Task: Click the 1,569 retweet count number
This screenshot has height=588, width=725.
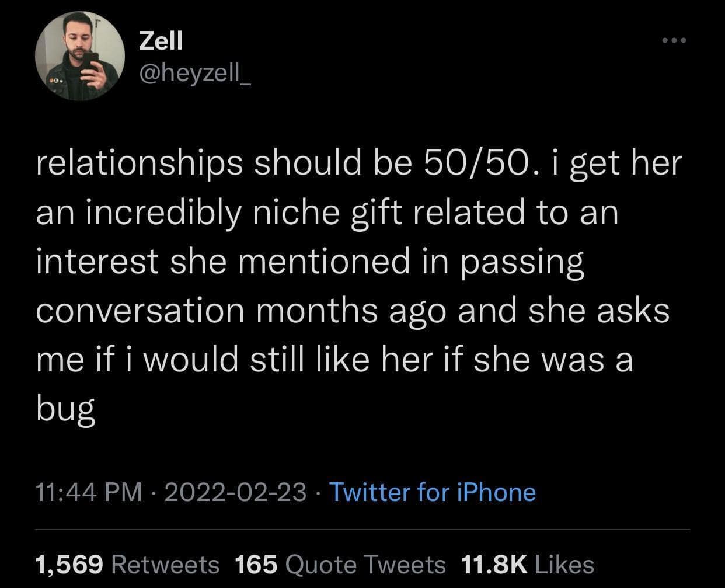Action: point(69,564)
